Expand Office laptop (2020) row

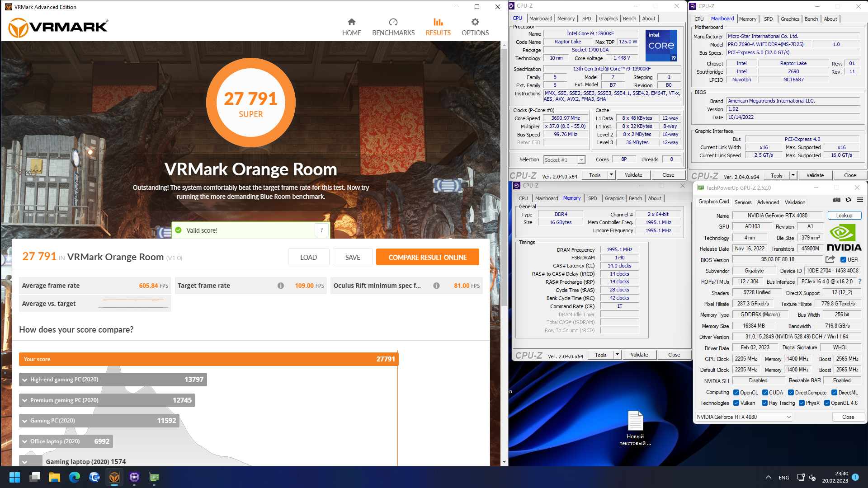coord(25,441)
